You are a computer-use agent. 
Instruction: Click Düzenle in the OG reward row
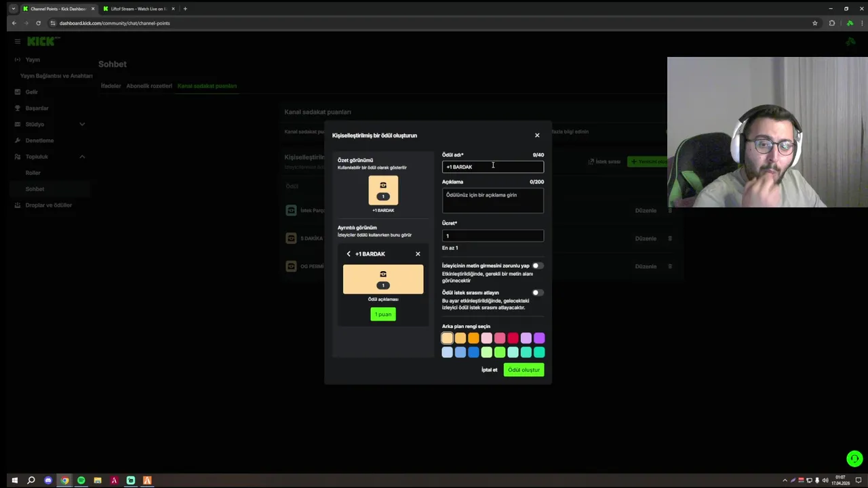click(x=646, y=266)
